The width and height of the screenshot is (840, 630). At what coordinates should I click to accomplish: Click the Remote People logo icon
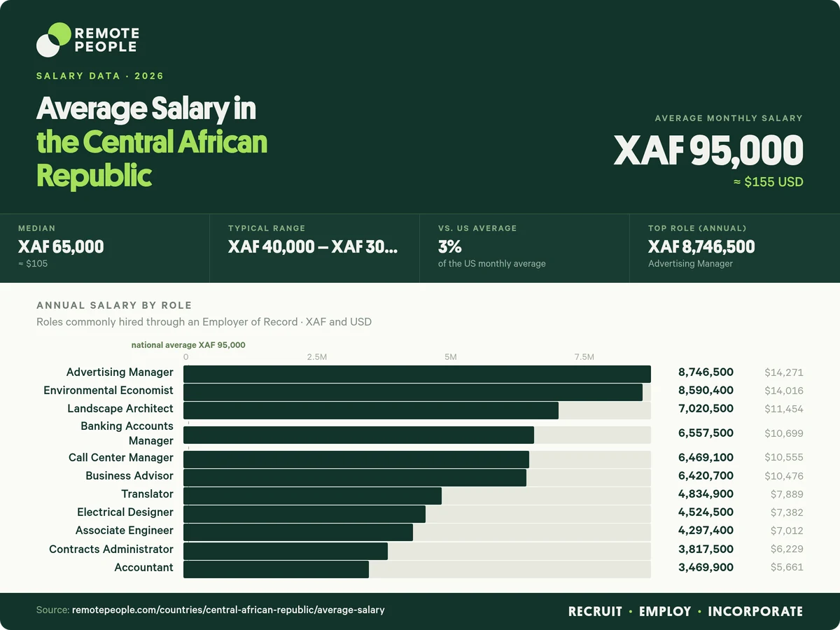54,39
